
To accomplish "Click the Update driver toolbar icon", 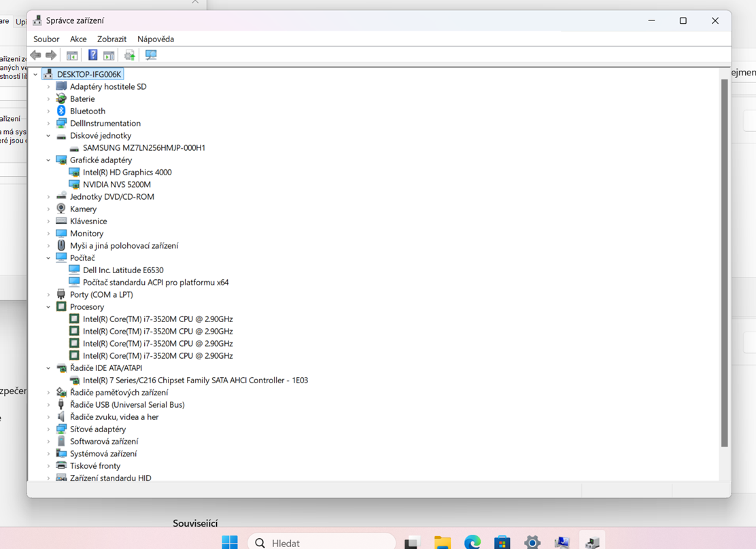I will 131,55.
